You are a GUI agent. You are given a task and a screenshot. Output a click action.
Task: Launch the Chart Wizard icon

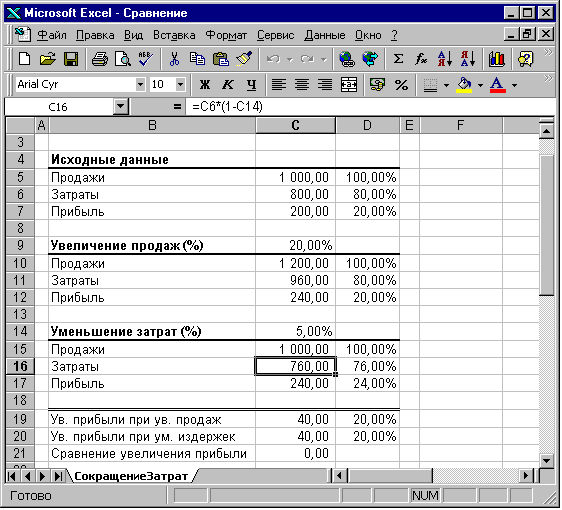pyautogui.click(x=497, y=59)
